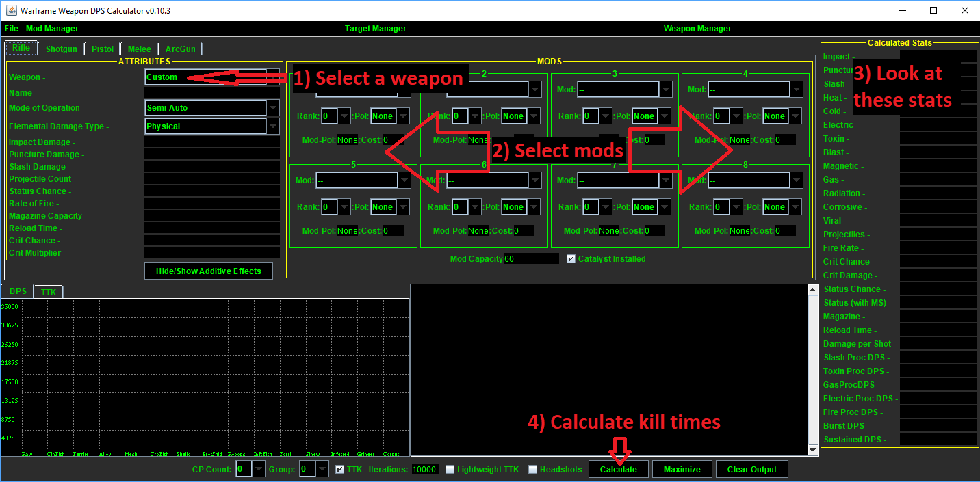Click the Iterations input field

[425, 470]
